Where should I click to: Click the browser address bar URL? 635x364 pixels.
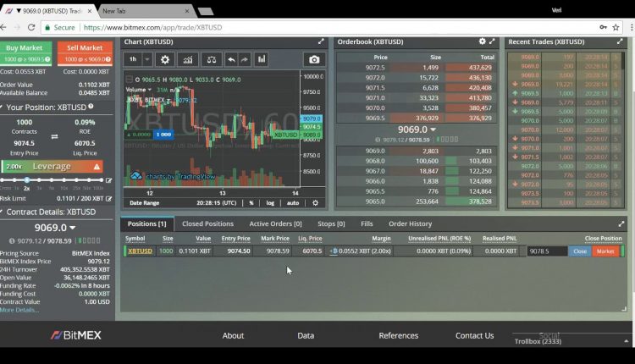[x=152, y=28]
